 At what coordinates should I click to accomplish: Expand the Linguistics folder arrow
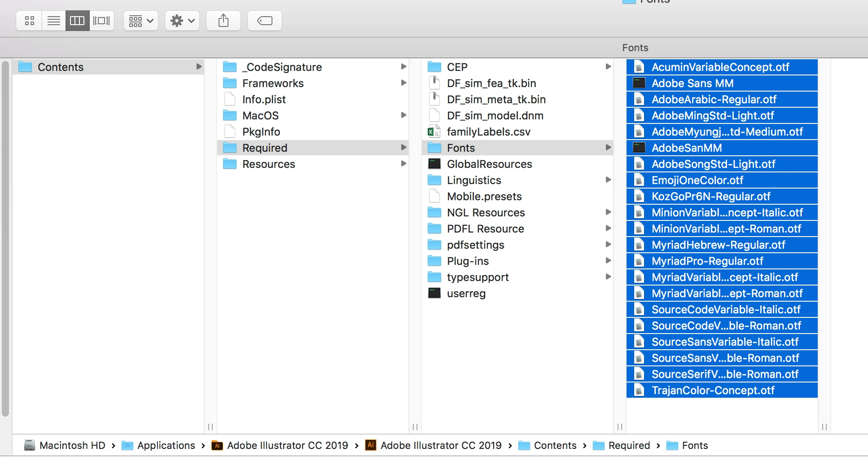[608, 180]
